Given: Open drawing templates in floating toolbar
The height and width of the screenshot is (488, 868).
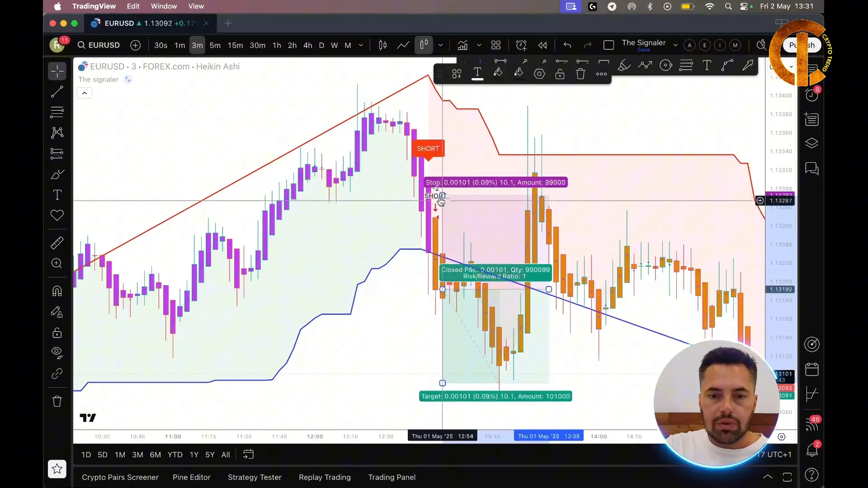Looking at the screenshot, I should click(x=457, y=74).
